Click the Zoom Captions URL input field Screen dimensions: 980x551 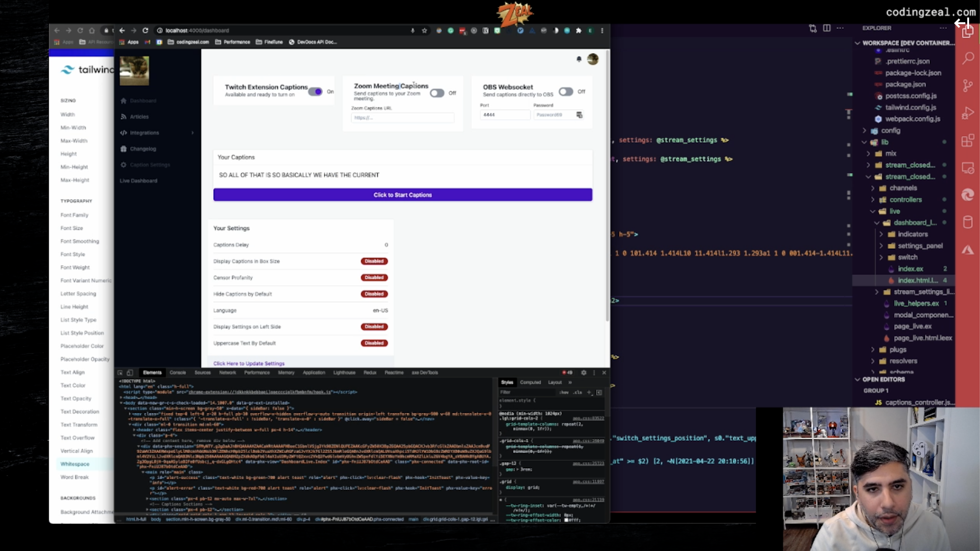pos(402,118)
